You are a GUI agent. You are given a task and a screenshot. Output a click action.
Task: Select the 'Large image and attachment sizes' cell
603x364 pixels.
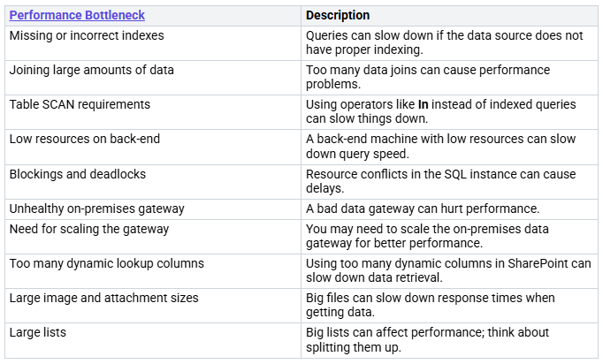tap(103, 298)
